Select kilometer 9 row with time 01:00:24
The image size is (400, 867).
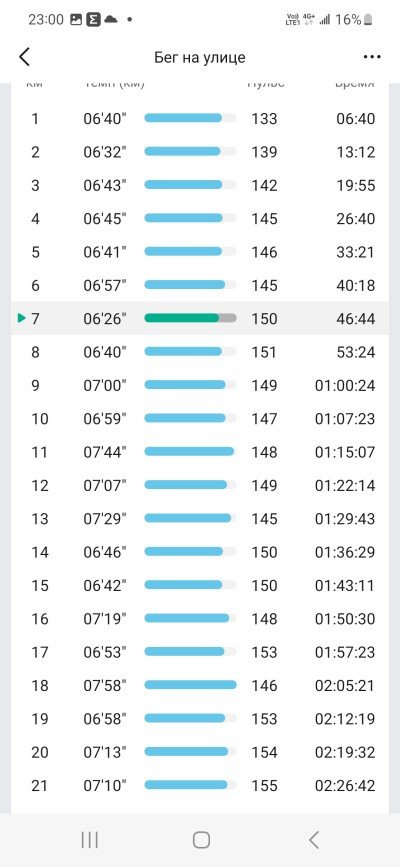pos(200,385)
